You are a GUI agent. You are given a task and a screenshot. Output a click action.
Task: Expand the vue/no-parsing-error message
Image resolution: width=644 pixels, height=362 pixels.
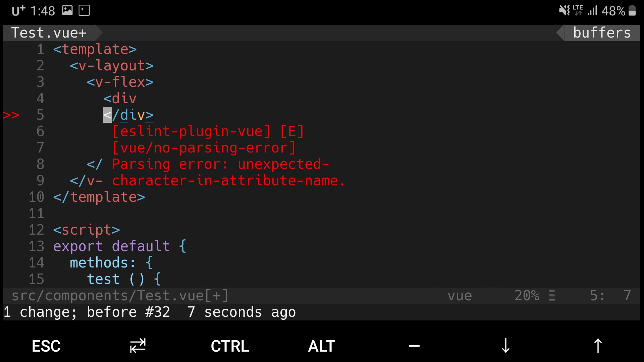click(x=204, y=147)
